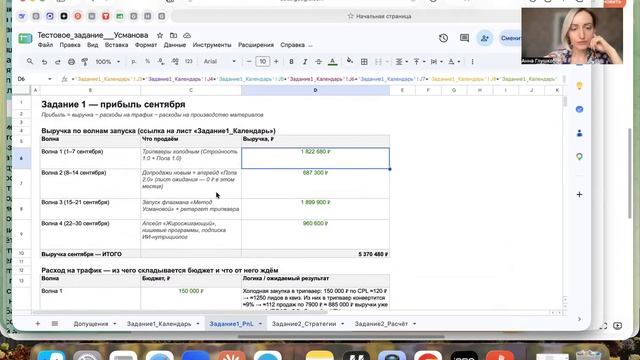
Task: Activate the paint format roller
Action: click(85, 62)
